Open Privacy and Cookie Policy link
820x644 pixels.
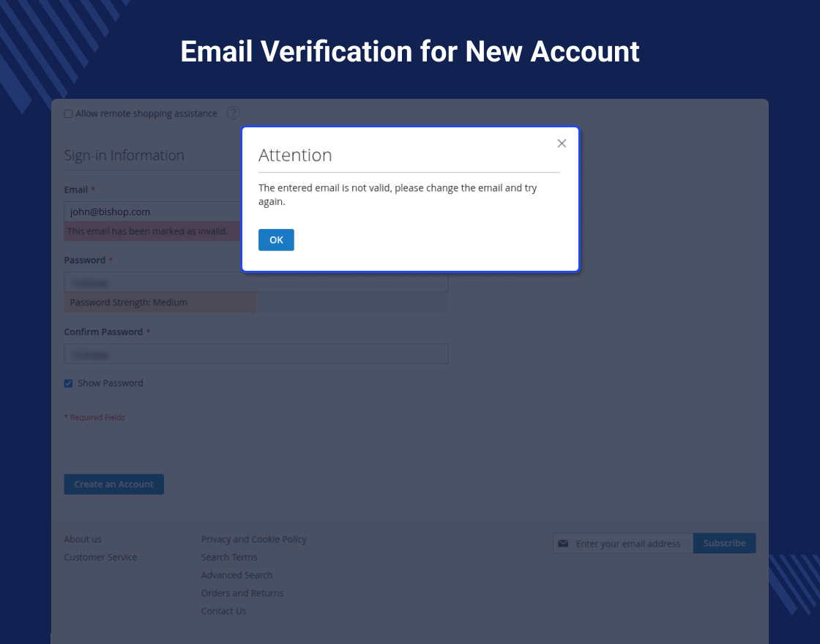(253, 539)
